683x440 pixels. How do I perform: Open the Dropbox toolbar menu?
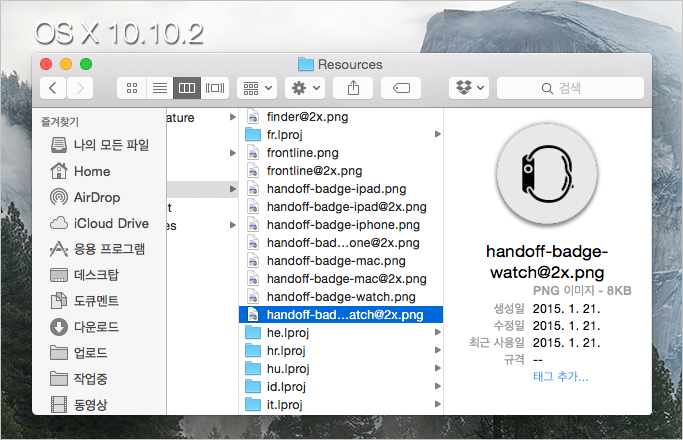point(469,88)
